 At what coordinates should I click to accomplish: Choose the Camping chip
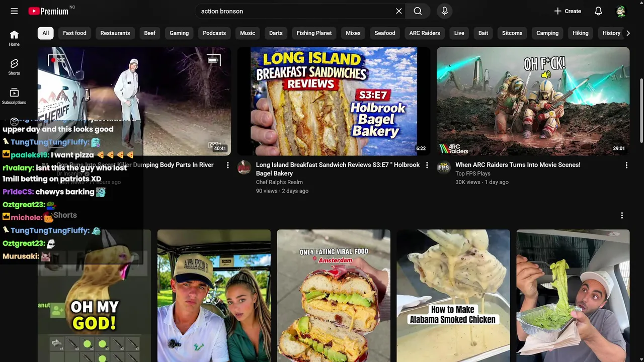pos(547,33)
